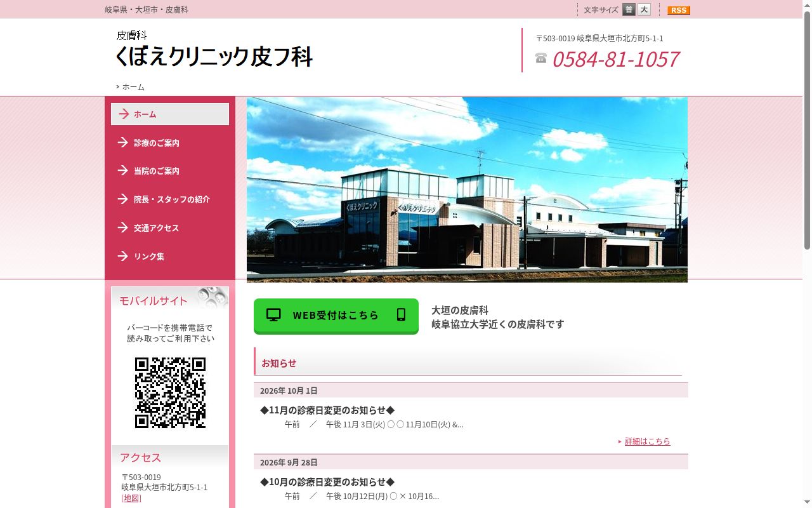Viewport: 812px width, 508px height.
Task: Click the mobile site QR code
Action: pos(170,392)
